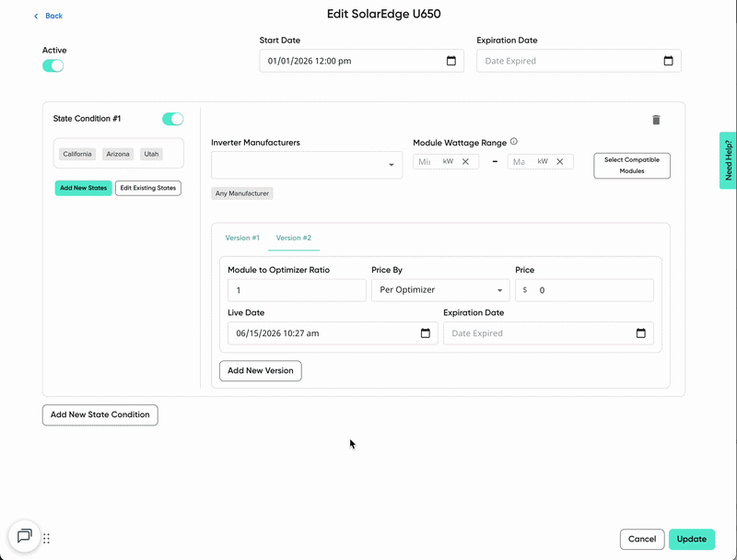Click Add New States button
The height and width of the screenshot is (560, 737).
point(83,188)
